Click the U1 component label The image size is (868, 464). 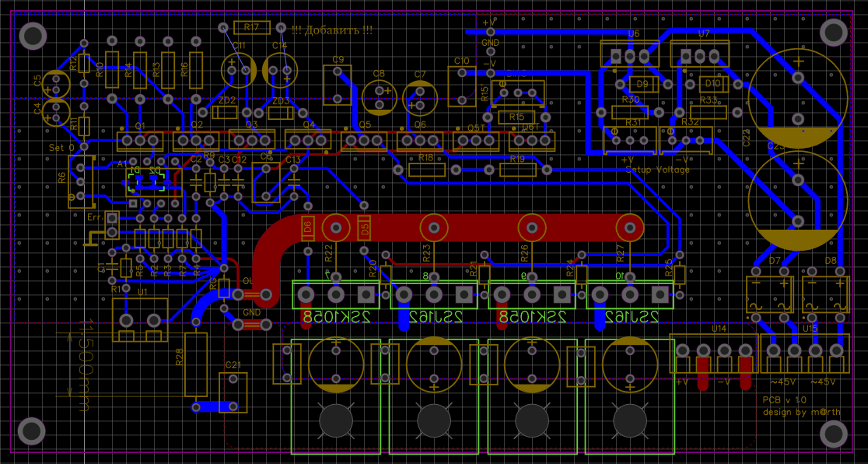tap(142, 292)
